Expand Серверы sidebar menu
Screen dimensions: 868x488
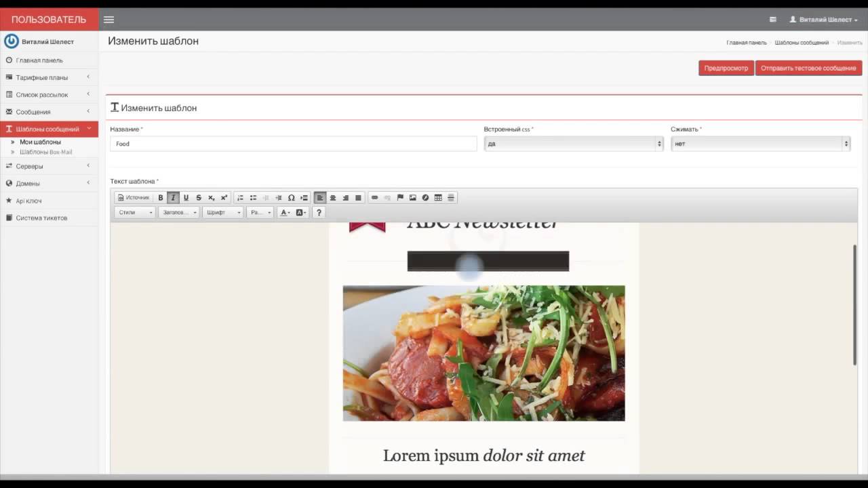(x=49, y=166)
